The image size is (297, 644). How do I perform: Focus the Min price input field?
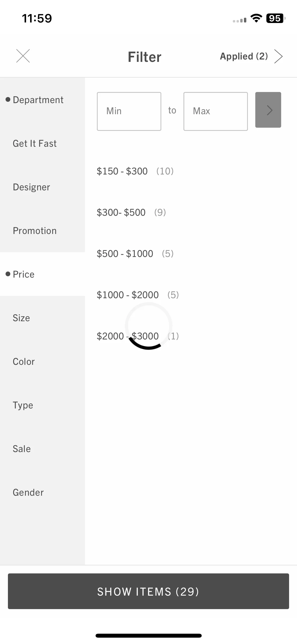(x=129, y=111)
